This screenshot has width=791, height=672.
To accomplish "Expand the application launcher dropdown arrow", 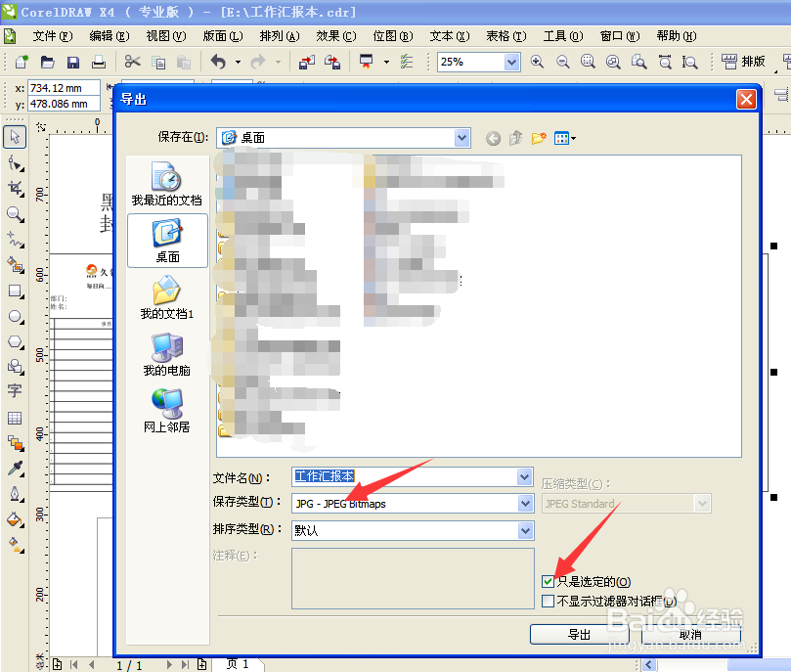I will point(386,62).
